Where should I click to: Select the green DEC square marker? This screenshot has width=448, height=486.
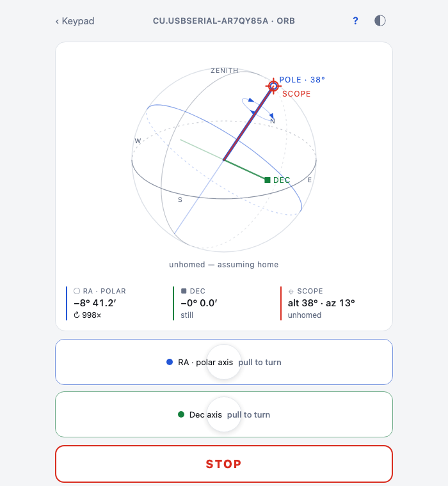pos(267,180)
